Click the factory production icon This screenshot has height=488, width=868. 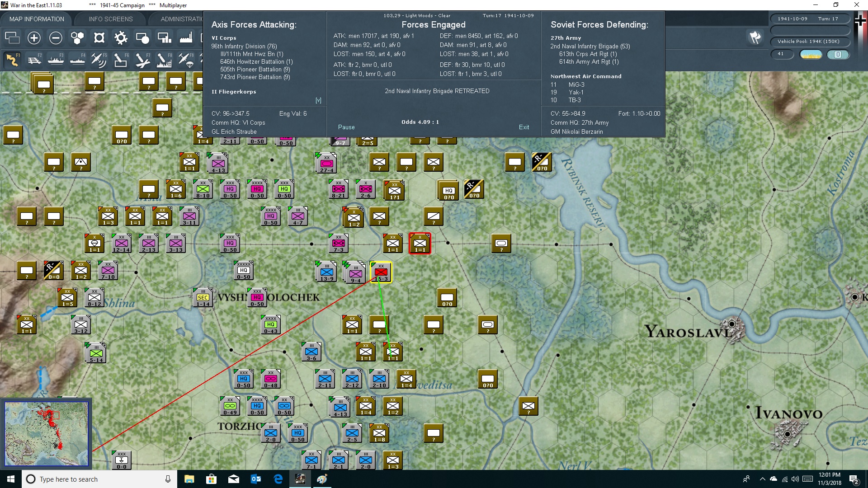click(x=186, y=38)
